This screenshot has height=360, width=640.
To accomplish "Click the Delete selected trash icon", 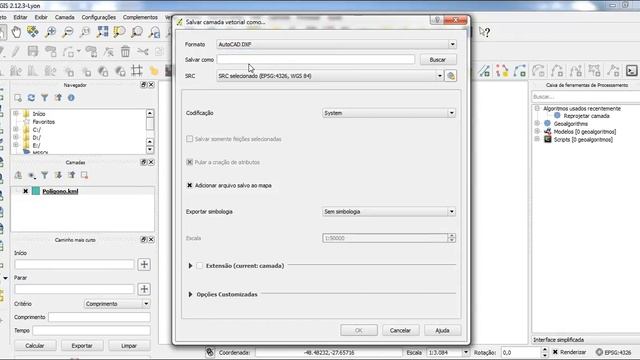I will click(x=125, y=51).
